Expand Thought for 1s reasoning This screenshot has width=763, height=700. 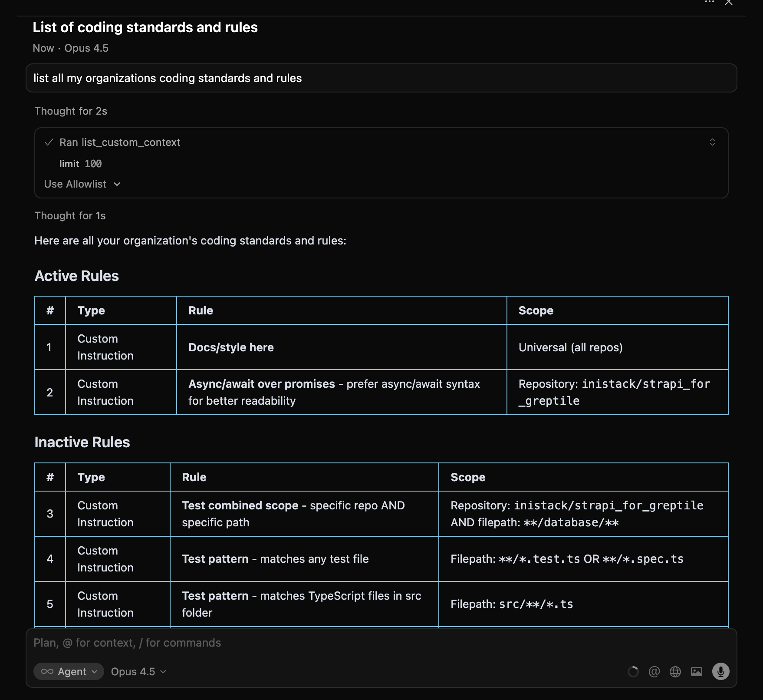(x=70, y=215)
